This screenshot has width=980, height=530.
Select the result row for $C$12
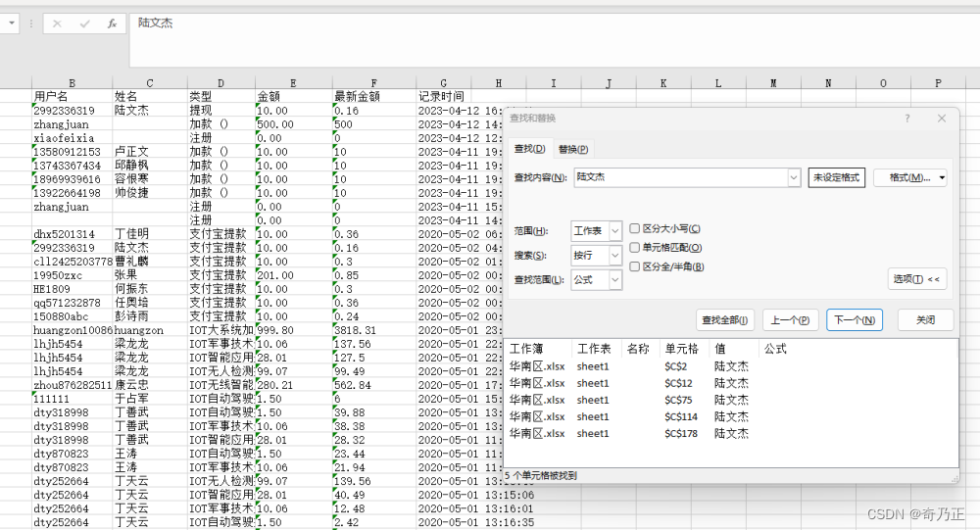point(731,383)
